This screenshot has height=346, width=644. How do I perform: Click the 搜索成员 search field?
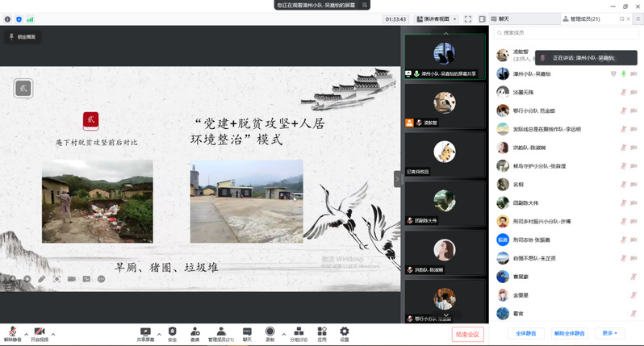[565, 32]
